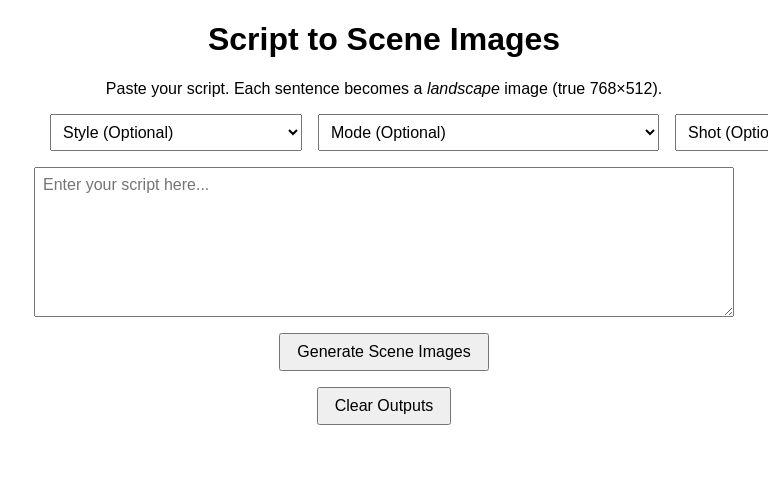Click the 'Paste your script' instruction text
This screenshot has width=768, height=480.
tap(167, 89)
